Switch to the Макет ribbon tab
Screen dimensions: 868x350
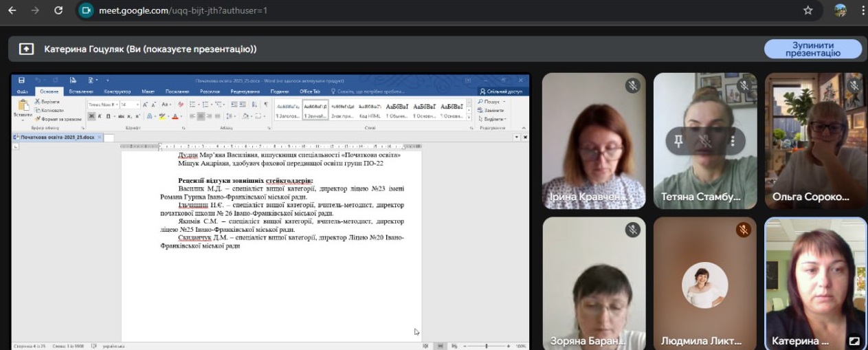point(148,91)
